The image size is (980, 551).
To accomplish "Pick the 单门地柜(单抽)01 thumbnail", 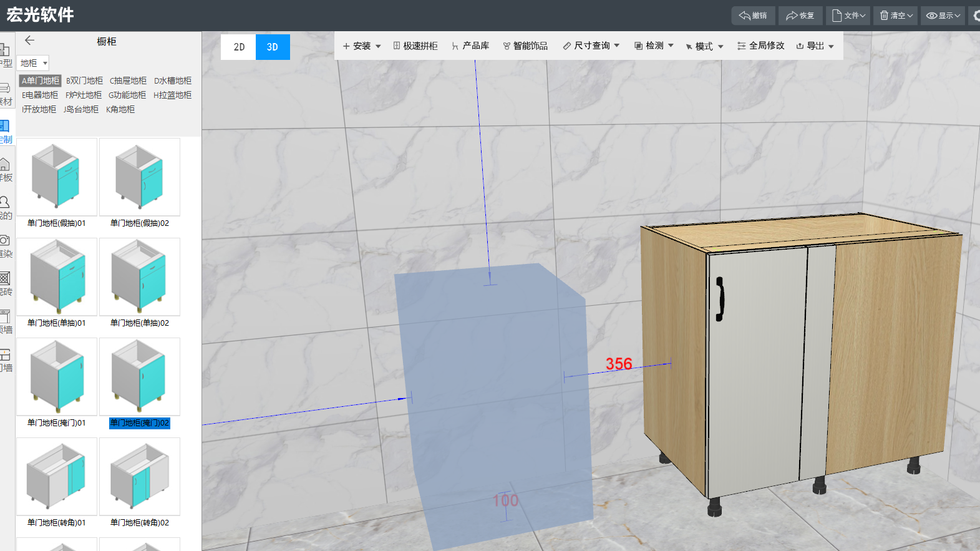I will pyautogui.click(x=57, y=276).
